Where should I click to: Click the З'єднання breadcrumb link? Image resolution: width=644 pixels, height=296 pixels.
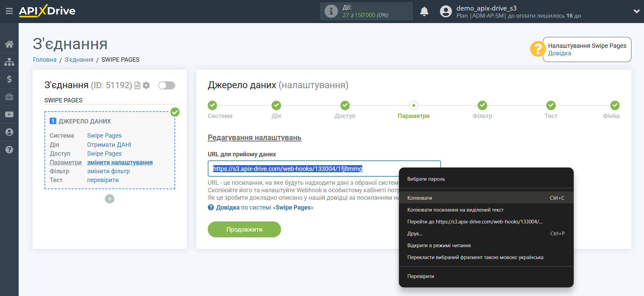click(x=79, y=60)
